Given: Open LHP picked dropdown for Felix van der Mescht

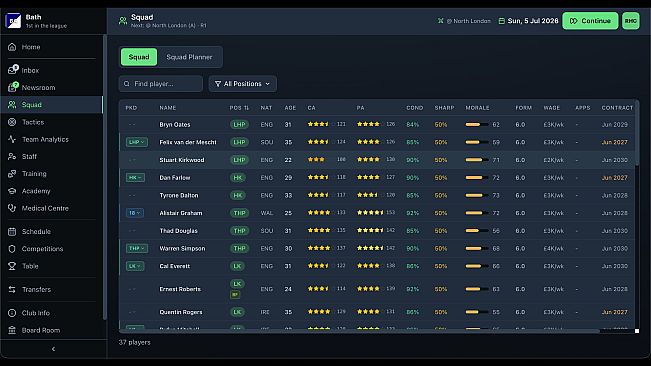Looking at the screenshot, I should tap(137, 142).
